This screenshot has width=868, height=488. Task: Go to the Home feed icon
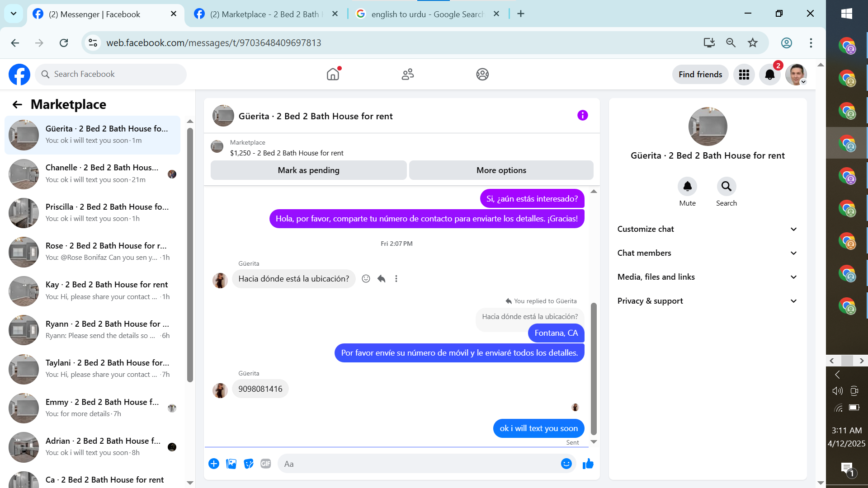(333, 74)
